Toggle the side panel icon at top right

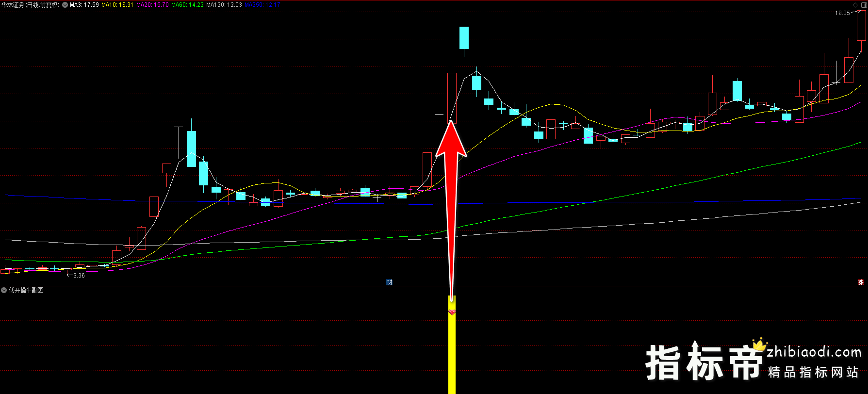point(863,5)
